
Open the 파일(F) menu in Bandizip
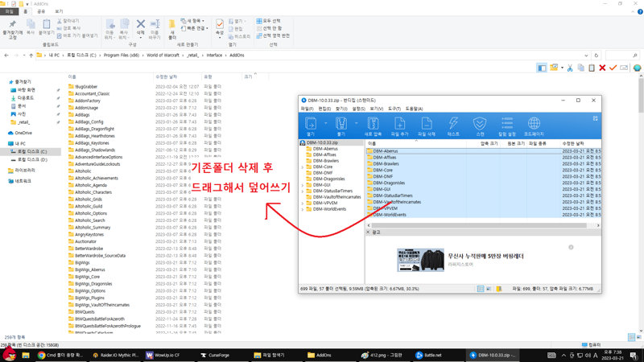pos(307,109)
